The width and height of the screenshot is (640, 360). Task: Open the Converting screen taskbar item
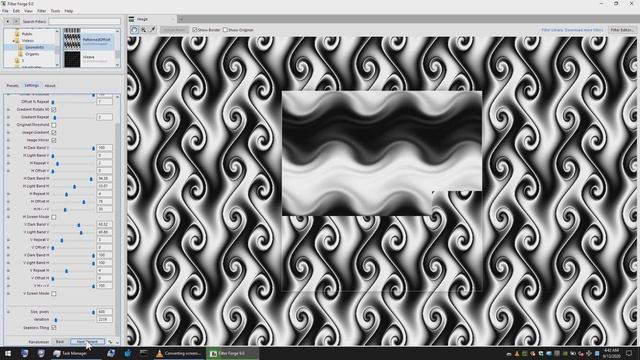pyautogui.click(x=179, y=353)
